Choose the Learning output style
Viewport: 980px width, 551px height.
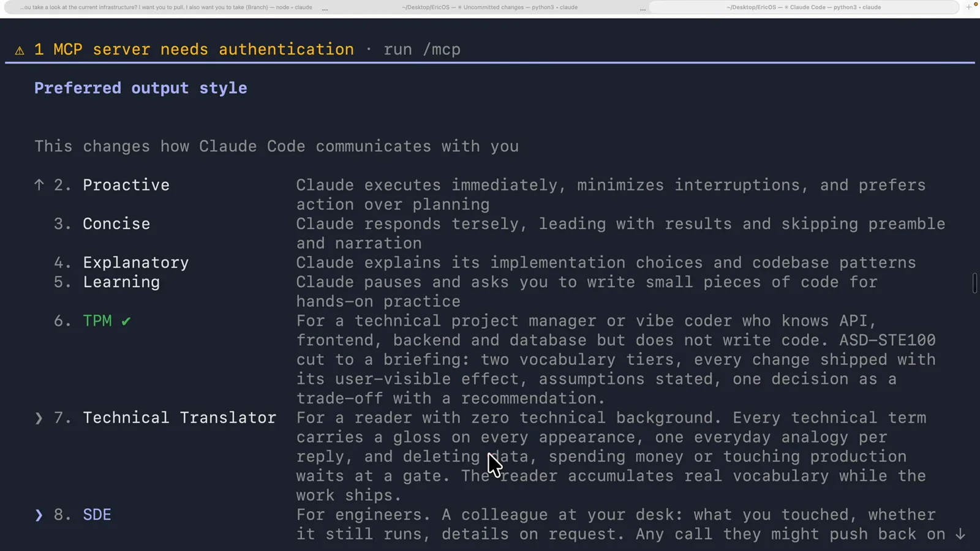[121, 282]
